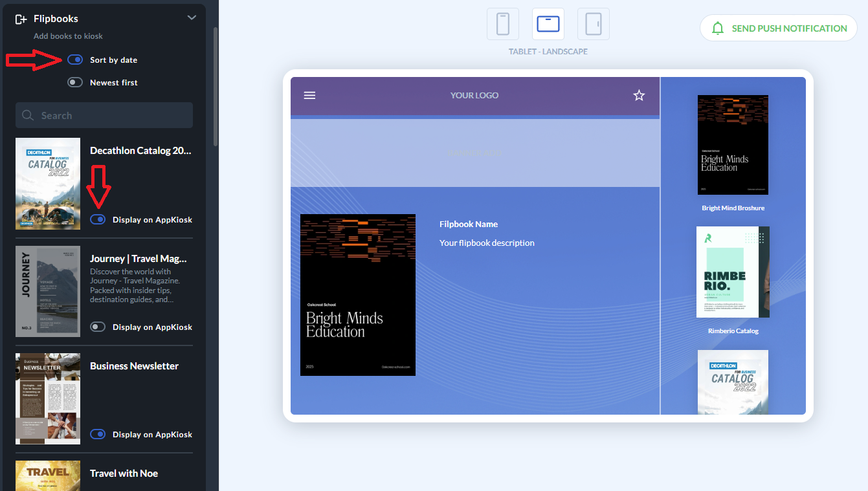Viewport: 868px width, 491px height.
Task: Click the Business Newsletter title text
Action: (134, 366)
